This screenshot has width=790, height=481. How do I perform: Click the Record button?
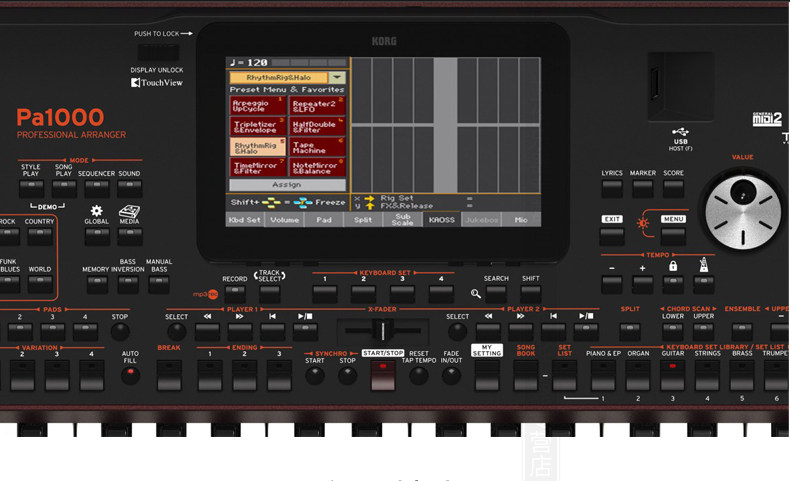[x=235, y=294]
